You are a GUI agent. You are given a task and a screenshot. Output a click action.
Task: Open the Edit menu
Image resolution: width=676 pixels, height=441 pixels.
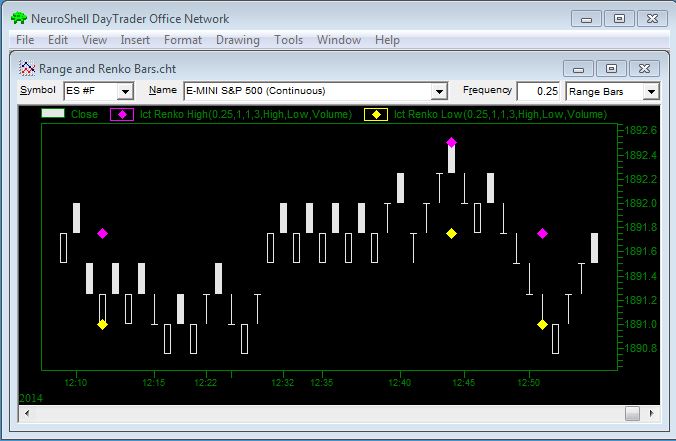(58, 40)
